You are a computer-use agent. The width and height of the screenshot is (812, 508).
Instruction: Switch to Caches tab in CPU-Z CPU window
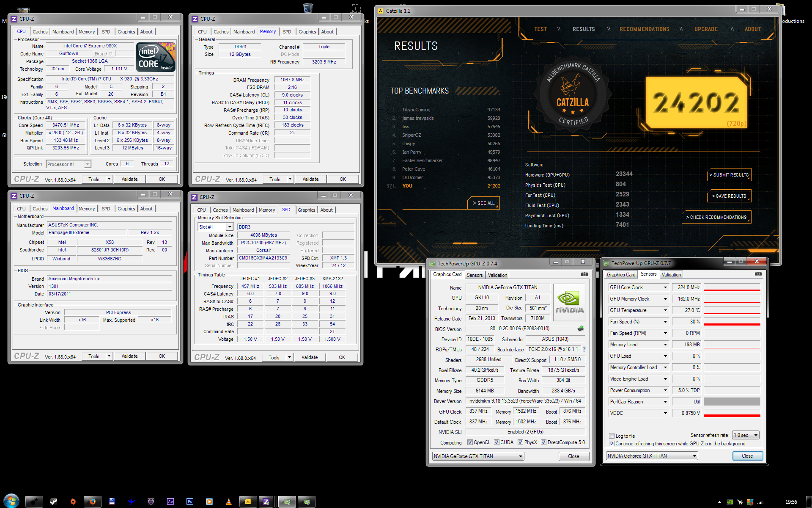point(40,32)
